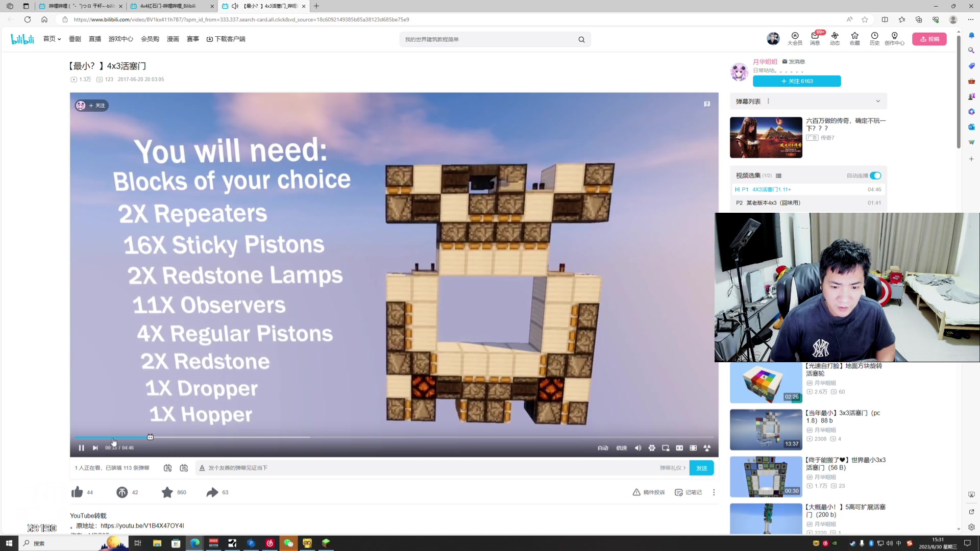Open 会员购 nav menu item

[x=150, y=39]
